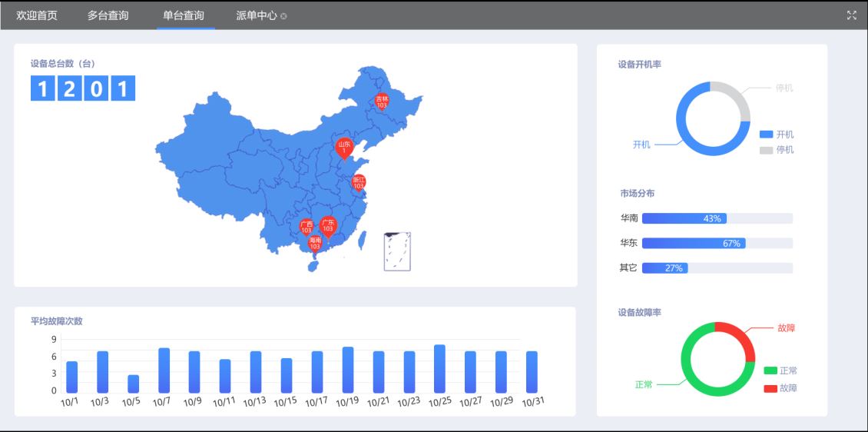
Task: Click the 10/25 bar in fault chart
Action: (439, 369)
